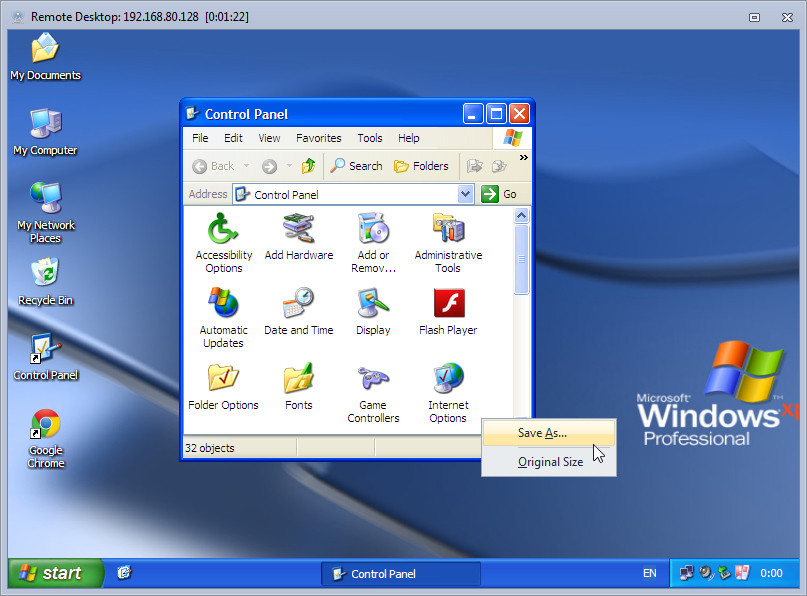Click the Go button
This screenshot has height=596, width=807.
click(499, 194)
